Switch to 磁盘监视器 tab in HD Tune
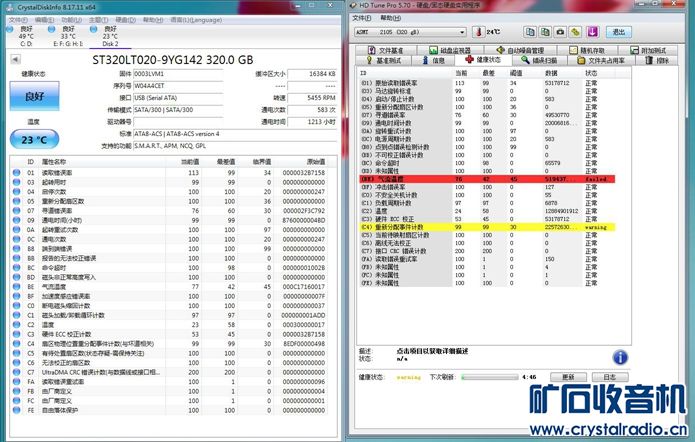The width and height of the screenshot is (695, 442). tap(450, 50)
